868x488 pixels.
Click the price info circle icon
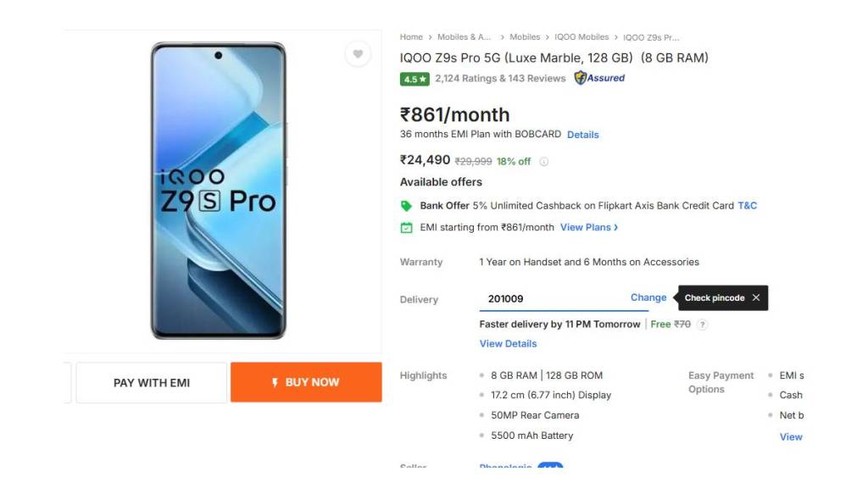pos(544,162)
